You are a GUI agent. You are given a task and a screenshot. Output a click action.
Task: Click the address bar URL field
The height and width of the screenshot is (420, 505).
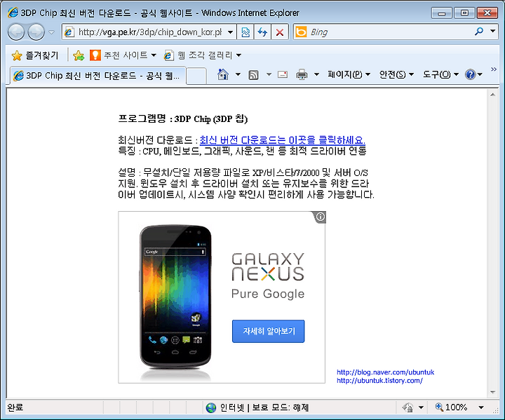149,32
